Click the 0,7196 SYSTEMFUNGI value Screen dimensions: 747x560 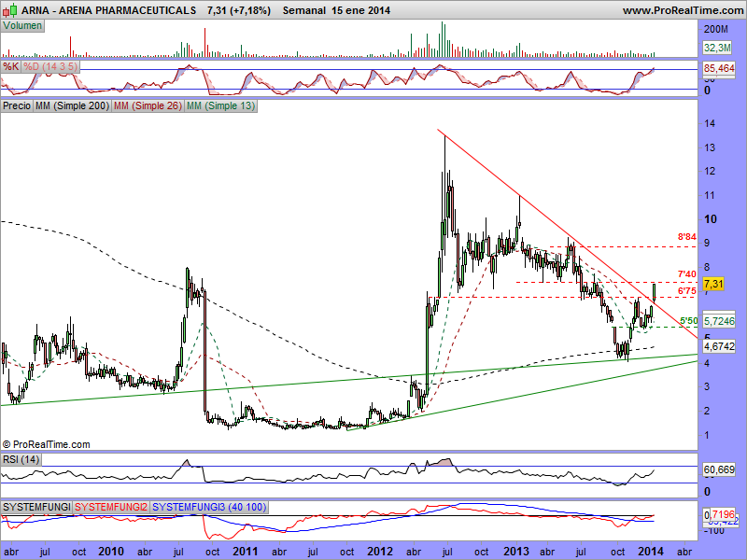pyautogui.click(x=719, y=515)
